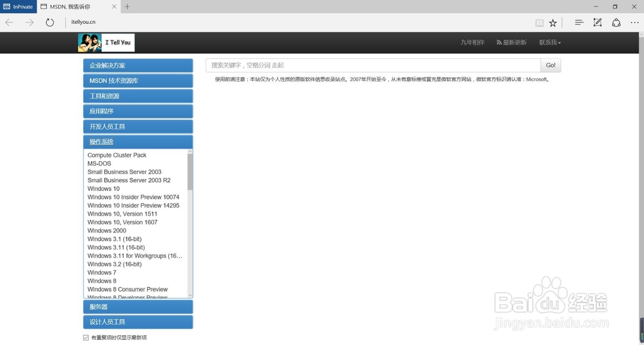Close the MSDN tab

pyautogui.click(x=114, y=6)
